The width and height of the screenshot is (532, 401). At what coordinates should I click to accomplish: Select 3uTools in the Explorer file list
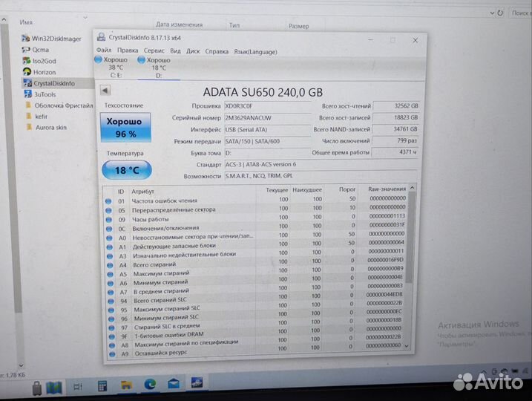click(40, 94)
